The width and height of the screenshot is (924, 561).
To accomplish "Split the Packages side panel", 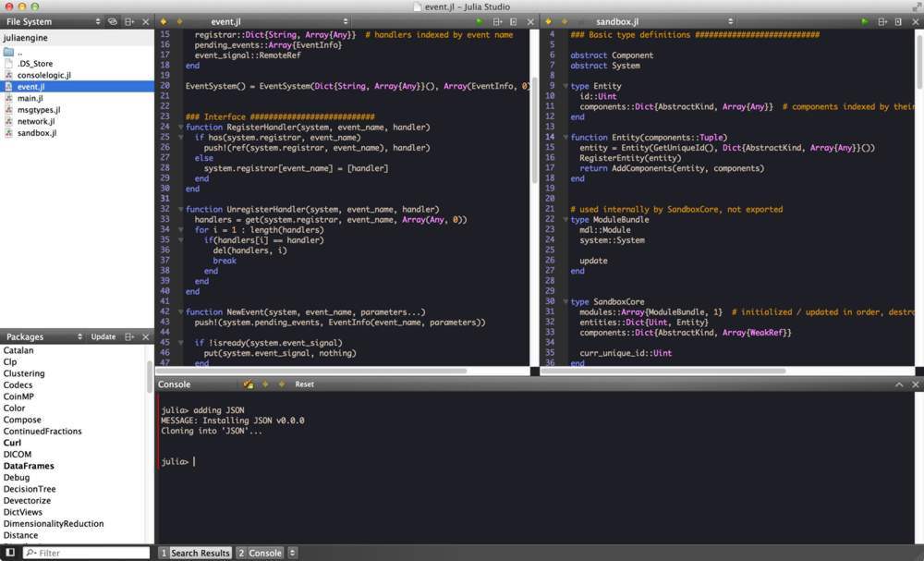I will [129, 336].
